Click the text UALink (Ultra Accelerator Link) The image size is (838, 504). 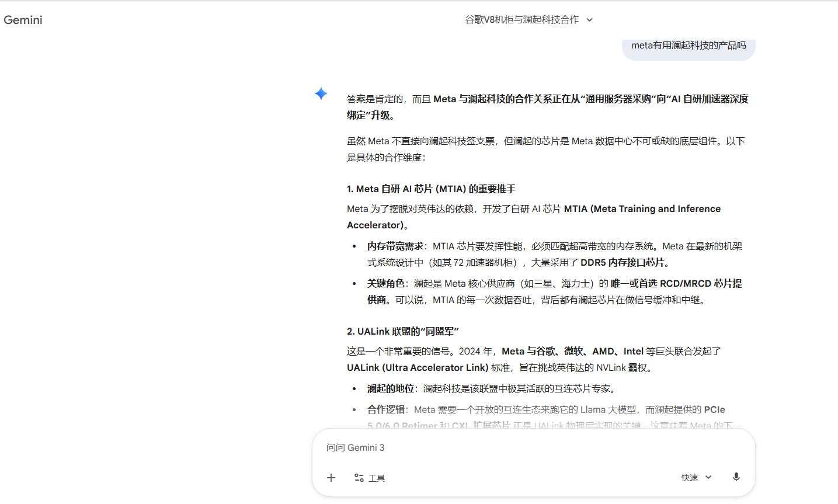coord(418,367)
